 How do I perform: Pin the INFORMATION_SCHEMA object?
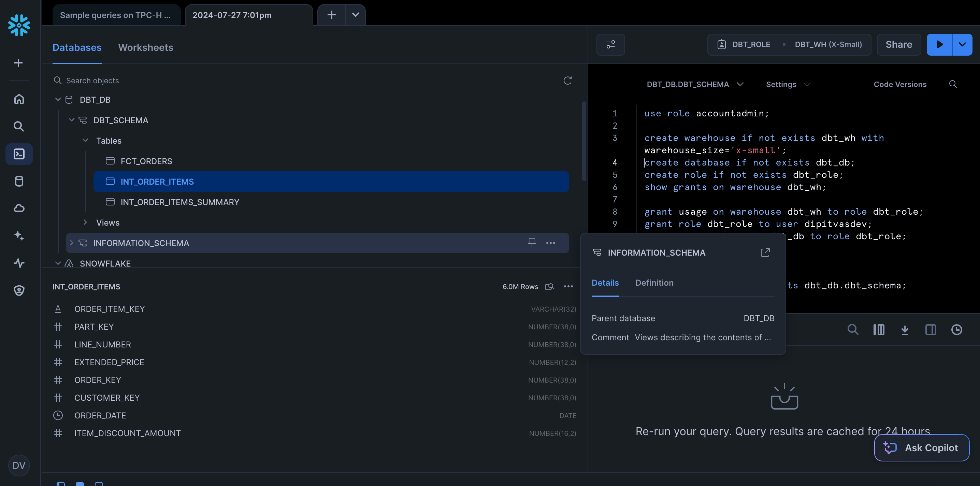pos(532,242)
